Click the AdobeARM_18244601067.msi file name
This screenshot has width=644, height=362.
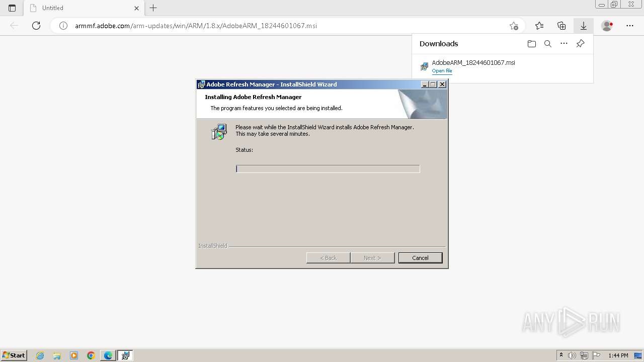(473, 62)
